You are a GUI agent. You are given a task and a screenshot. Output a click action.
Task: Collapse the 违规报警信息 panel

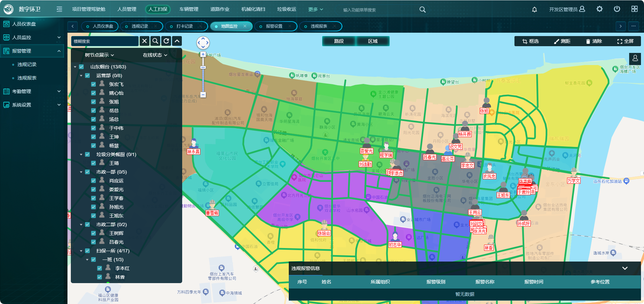[x=625, y=268]
